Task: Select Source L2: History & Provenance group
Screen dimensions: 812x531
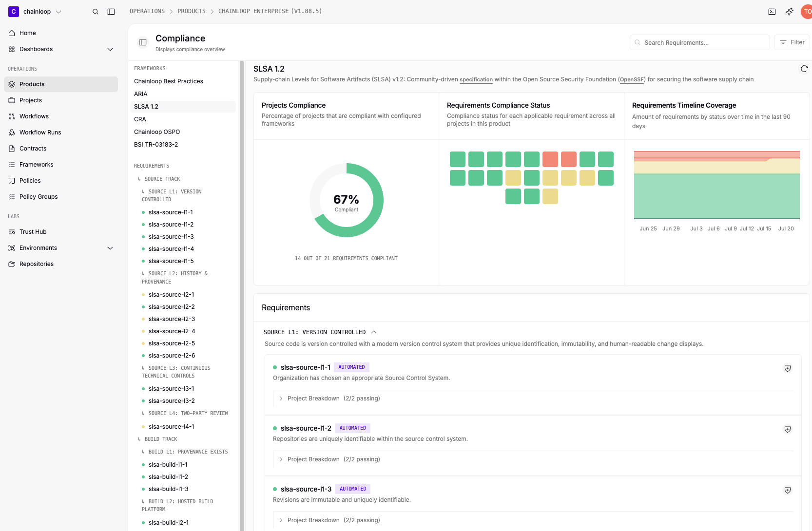Action: tap(174, 278)
